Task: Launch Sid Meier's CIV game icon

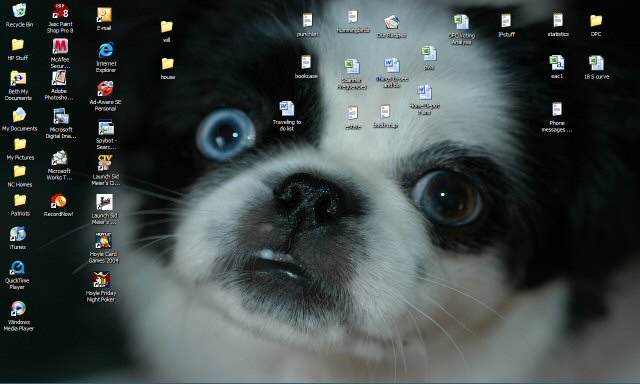Action: [105, 163]
